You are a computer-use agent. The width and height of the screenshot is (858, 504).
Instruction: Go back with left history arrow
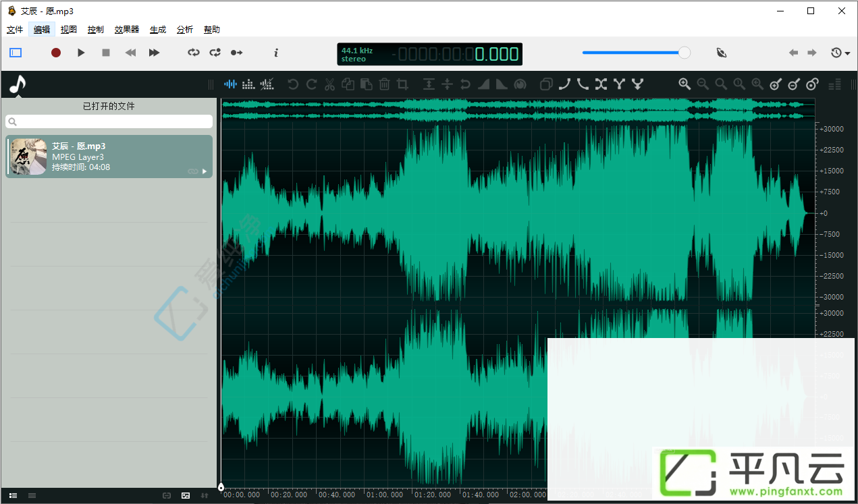(x=794, y=53)
